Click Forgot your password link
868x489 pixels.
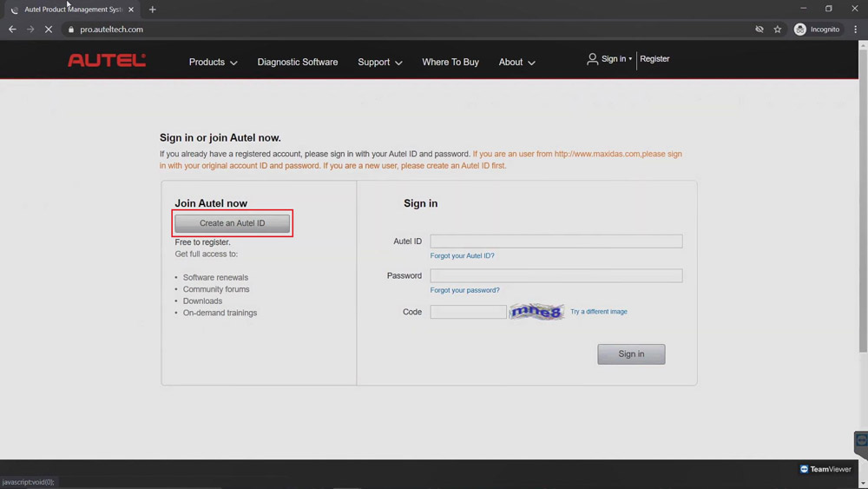click(x=464, y=290)
